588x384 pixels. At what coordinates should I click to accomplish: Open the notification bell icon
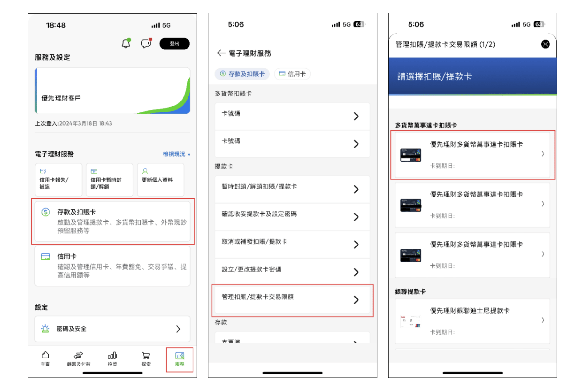[x=126, y=43]
